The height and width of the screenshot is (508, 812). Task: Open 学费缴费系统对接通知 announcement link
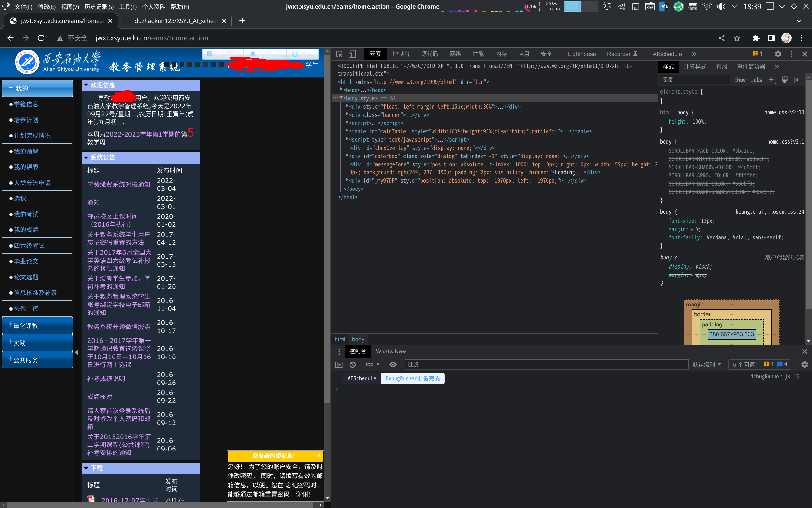118,184
